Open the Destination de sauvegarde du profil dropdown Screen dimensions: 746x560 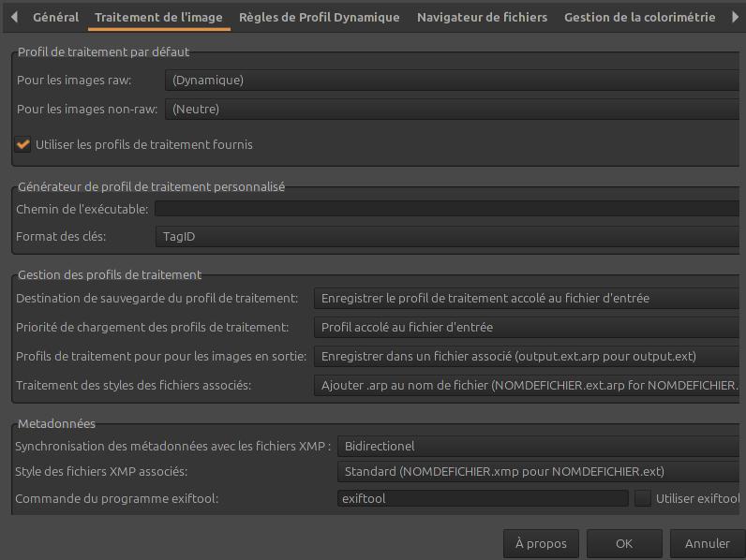526,298
